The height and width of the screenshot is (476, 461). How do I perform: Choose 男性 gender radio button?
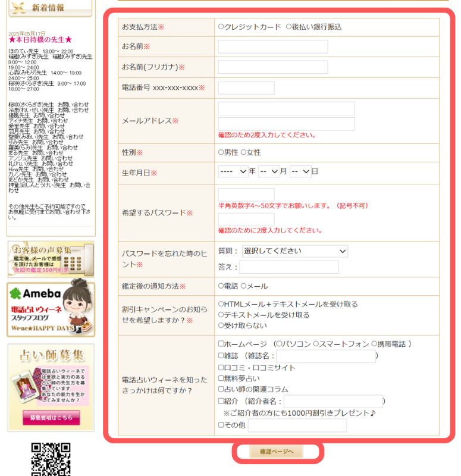tap(221, 152)
